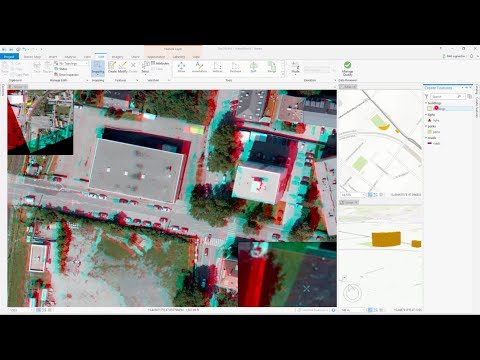Switch to the Imagery ribbon tab

(x=117, y=57)
